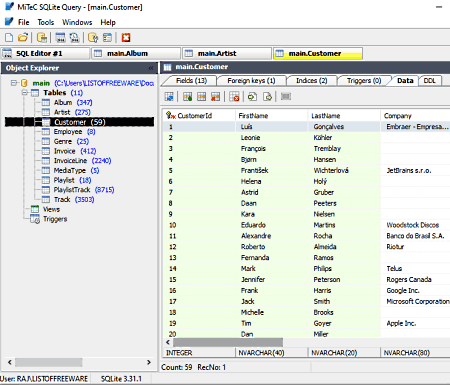Click the empty table icon with red X
The image size is (450, 385).
tap(235, 97)
